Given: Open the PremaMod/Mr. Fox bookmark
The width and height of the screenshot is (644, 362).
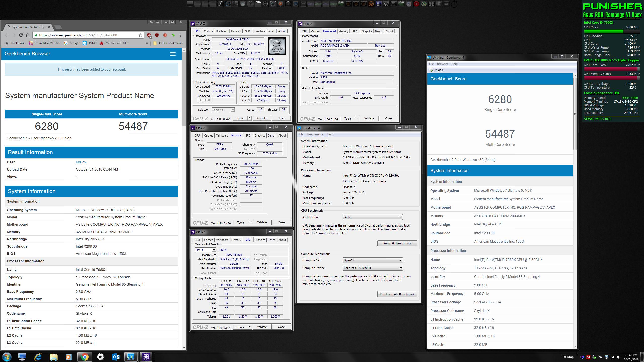Looking at the screenshot, I should point(45,43).
